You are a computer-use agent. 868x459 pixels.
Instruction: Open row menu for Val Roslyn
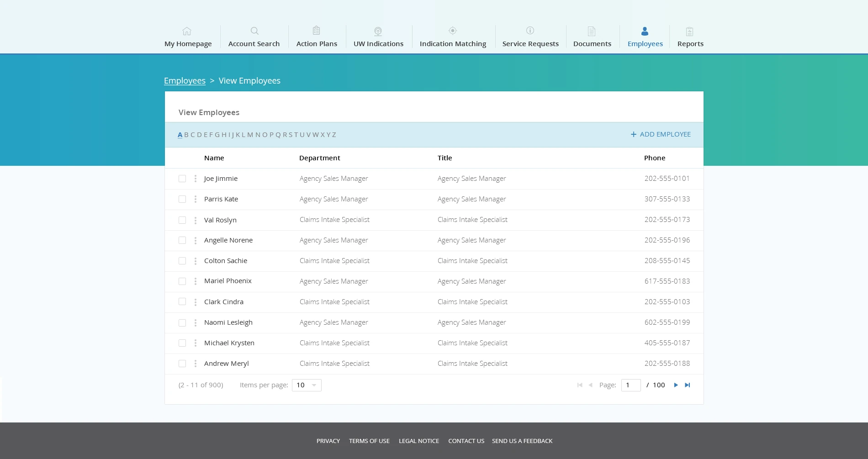[x=196, y=220]
